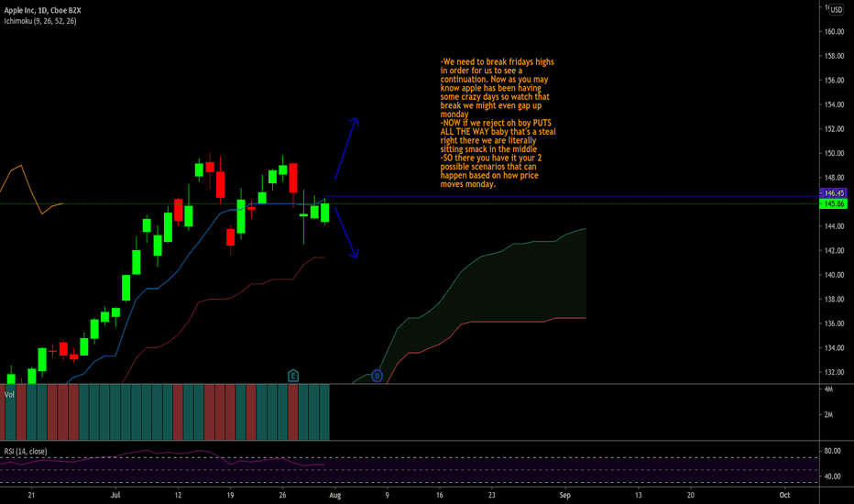854x504 pixels.
Task: Click the Aug label on time axis
Action: pos(335,495)
